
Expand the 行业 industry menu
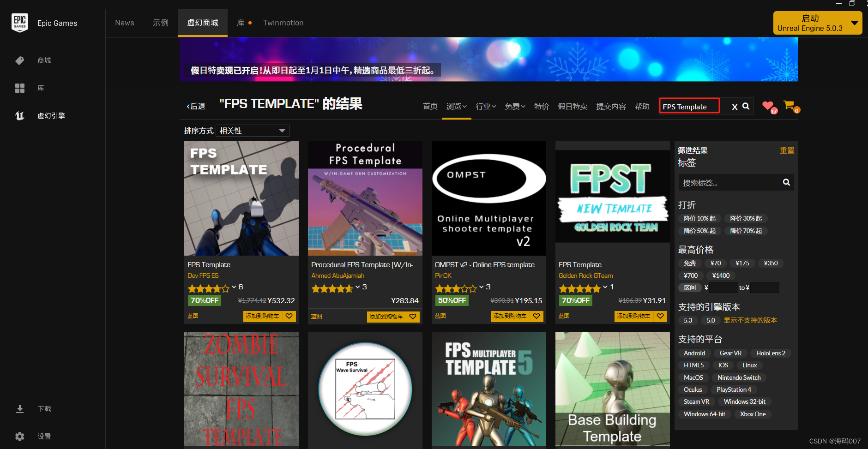point(486,107)
